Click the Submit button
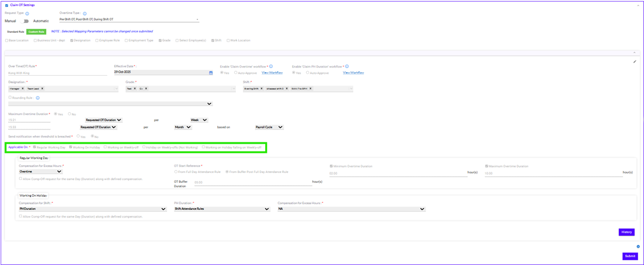 tap(630, 256)
